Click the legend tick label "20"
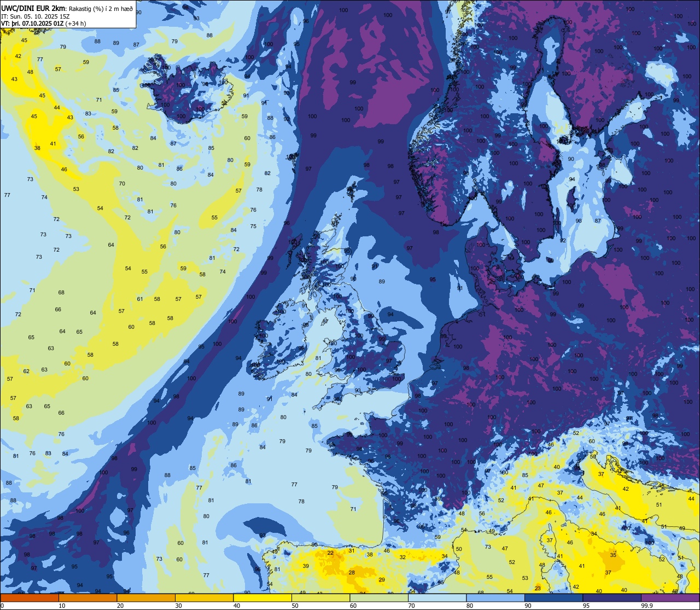This screenshot has height=610, width=700. tap(120, 606)
